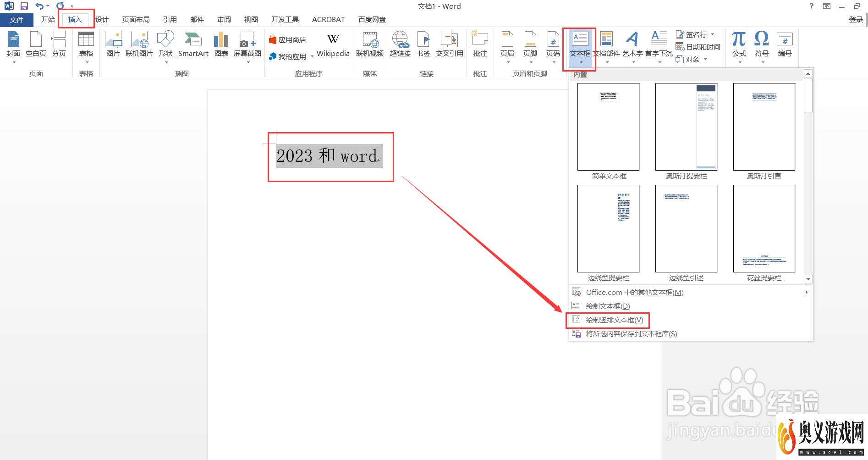
Task: Open the View (视图) tab
Action: tap(251, 19)
